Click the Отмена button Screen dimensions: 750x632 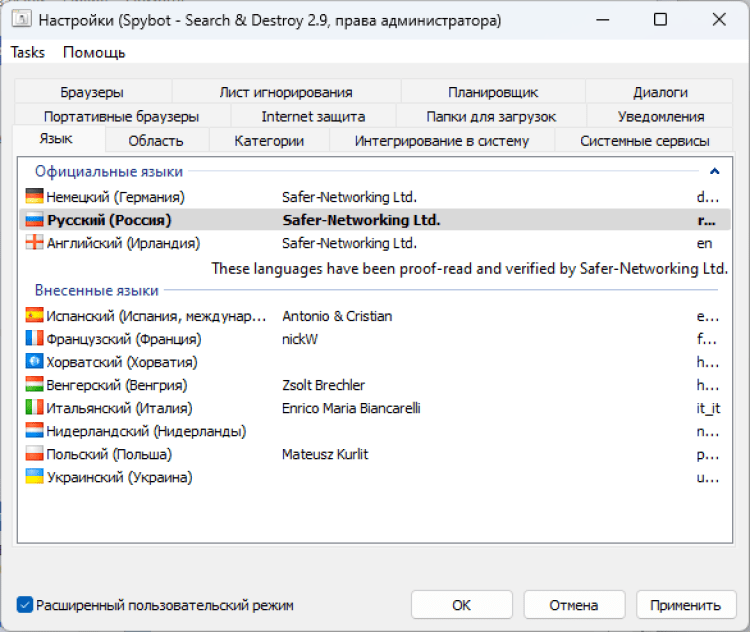click(574, 604)
